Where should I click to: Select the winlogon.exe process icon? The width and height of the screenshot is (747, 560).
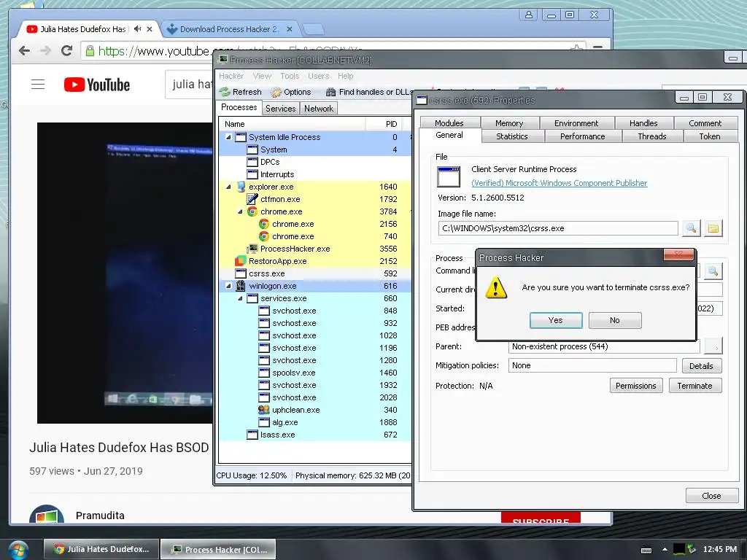[241, 286]
